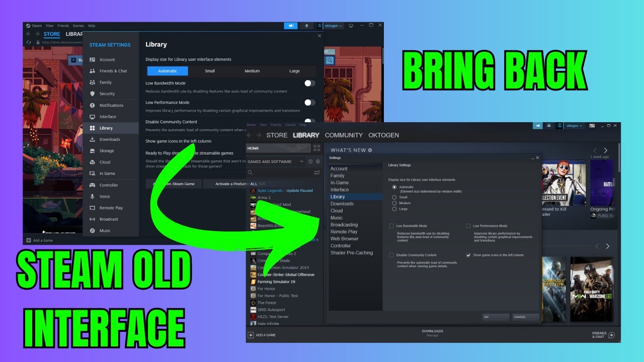Click the In Game icon in Steam Settings
644x362 pixels.
click(x=93, y=173)
